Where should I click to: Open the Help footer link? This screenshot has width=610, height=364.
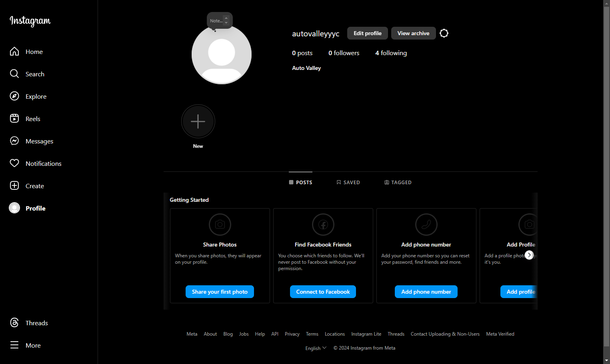[x=260, y=334]
